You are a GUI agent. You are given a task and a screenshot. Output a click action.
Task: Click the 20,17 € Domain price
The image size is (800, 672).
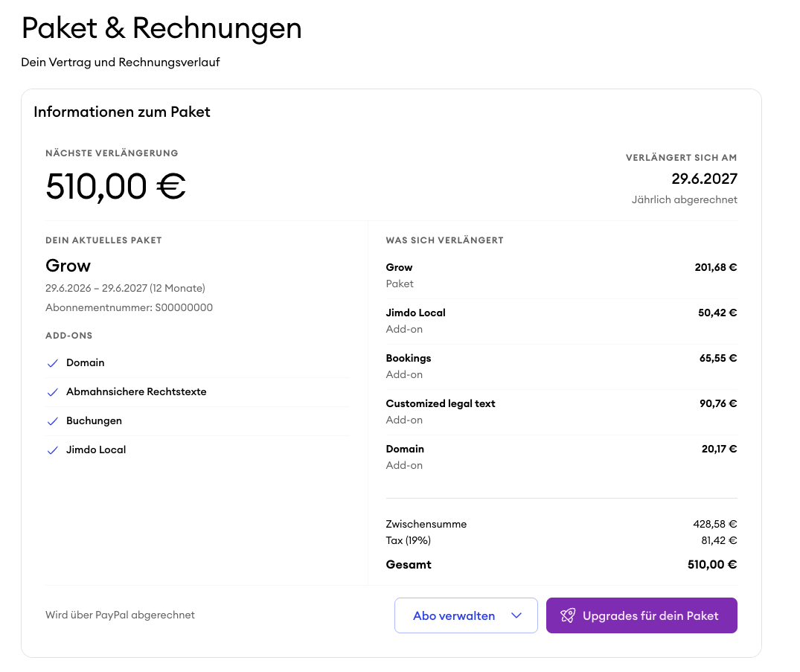pos(719,449)
